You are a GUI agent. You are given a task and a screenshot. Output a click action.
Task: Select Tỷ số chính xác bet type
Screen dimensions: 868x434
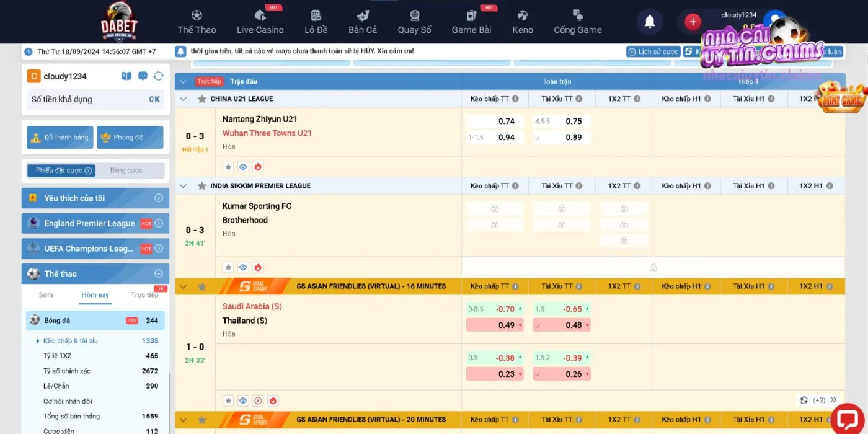(67, 371)
